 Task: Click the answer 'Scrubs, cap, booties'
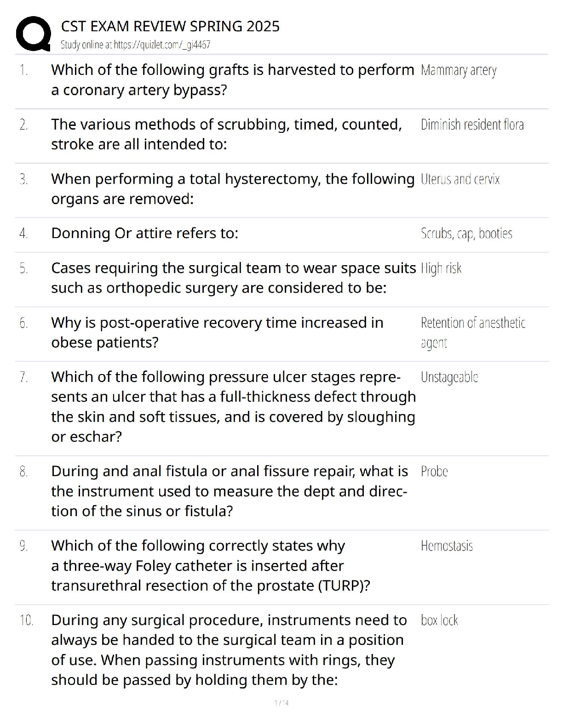[x=466, y=233]
